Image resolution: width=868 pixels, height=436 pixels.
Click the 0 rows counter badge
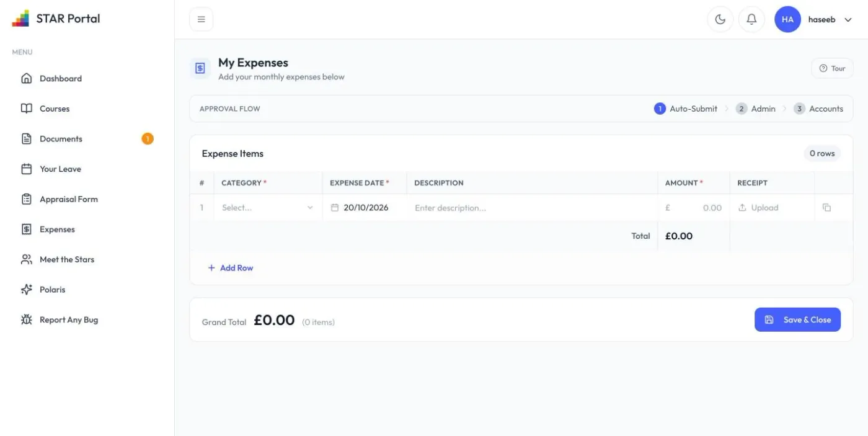822,153
